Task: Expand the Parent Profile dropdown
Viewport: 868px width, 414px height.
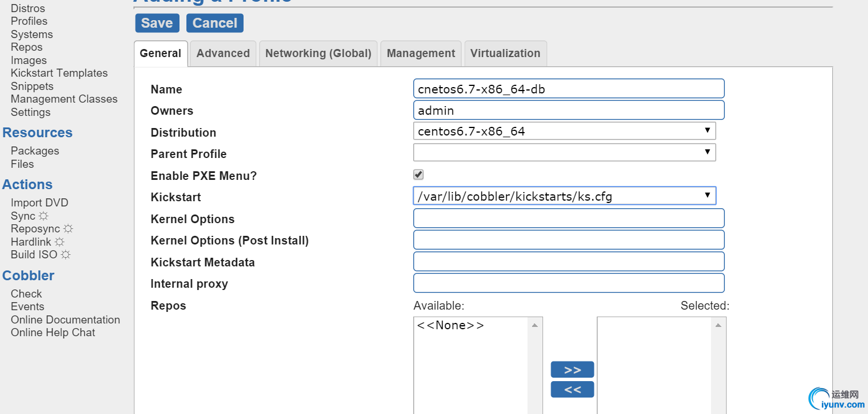Action: 564,153
